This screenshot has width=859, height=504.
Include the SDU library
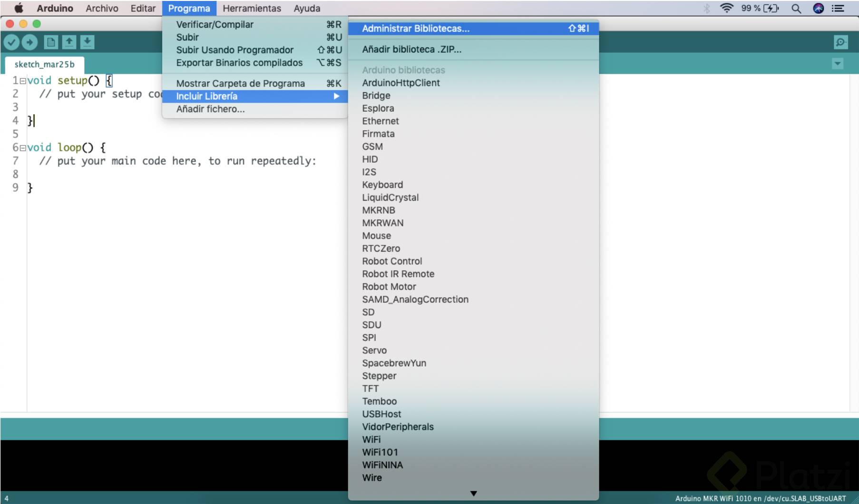[x=473, y=325]
